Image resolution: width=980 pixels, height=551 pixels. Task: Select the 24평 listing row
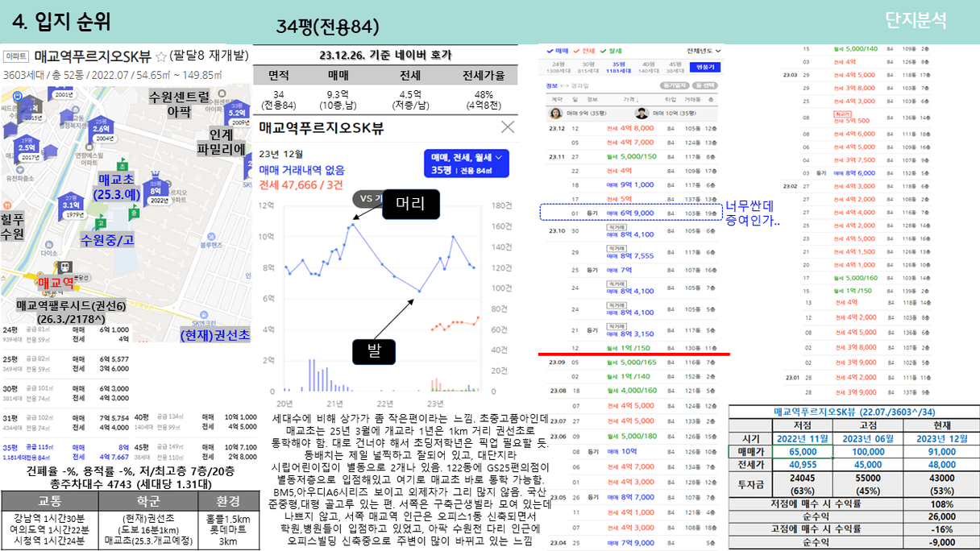coord(65,334)
